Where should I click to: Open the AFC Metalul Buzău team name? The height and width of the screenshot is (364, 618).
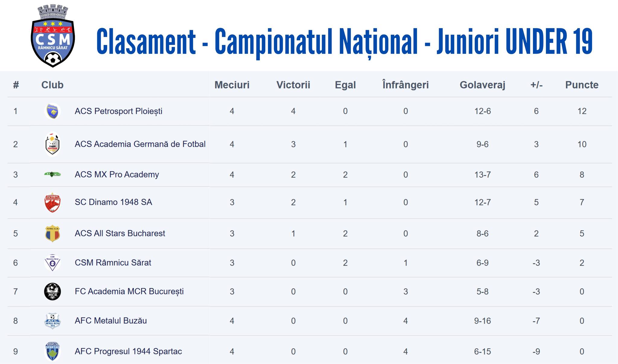point(111,321)
